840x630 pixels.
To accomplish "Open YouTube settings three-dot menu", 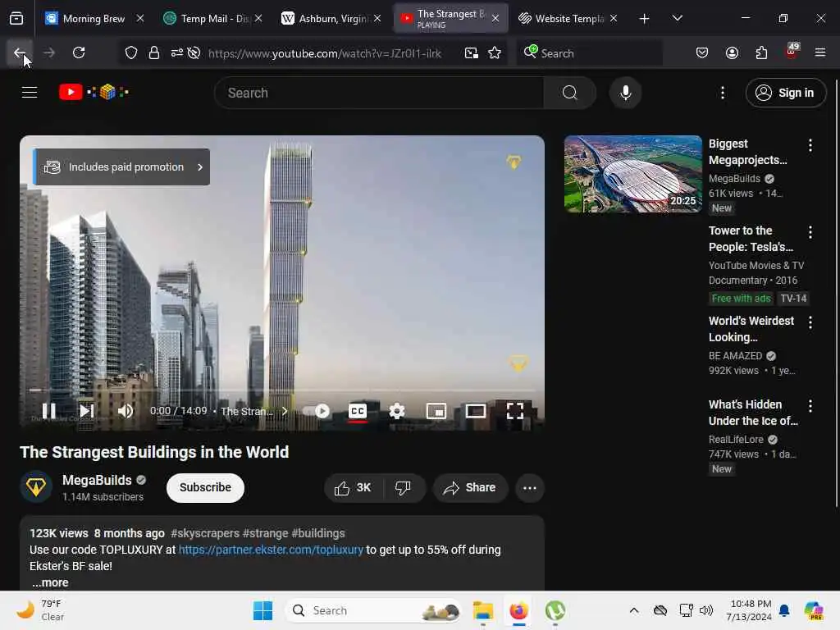I will pos(723,93).
